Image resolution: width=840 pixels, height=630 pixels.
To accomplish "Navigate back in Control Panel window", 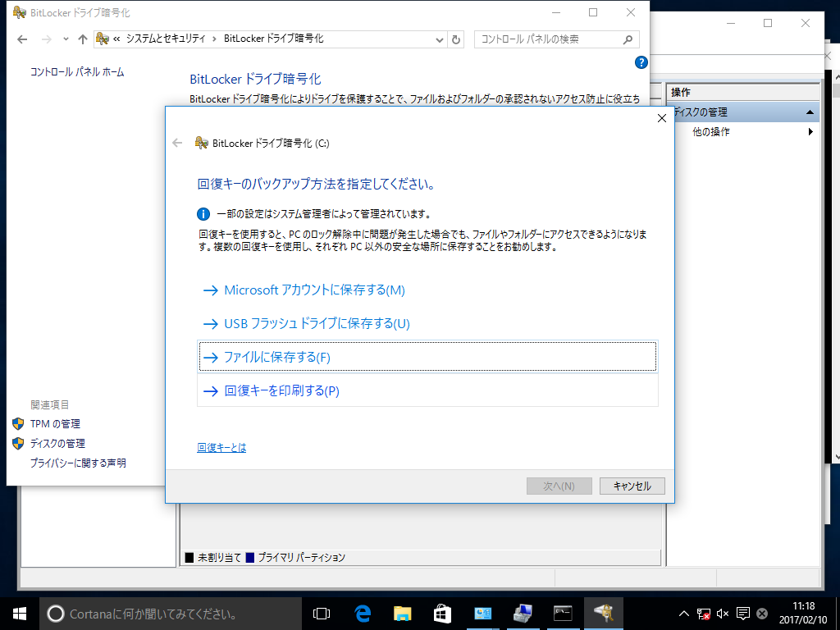I will (22, 39).
